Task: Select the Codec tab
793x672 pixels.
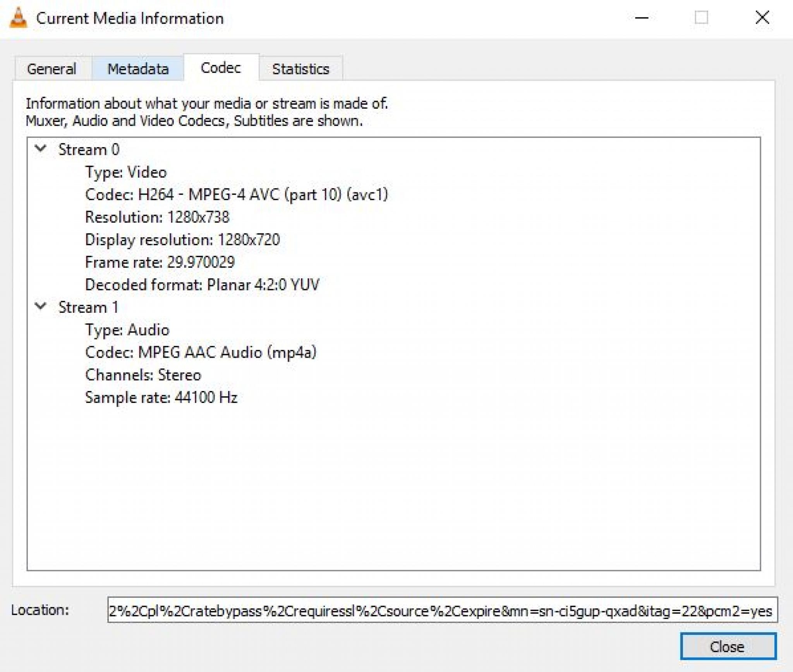Action: [x=221, y=68]
